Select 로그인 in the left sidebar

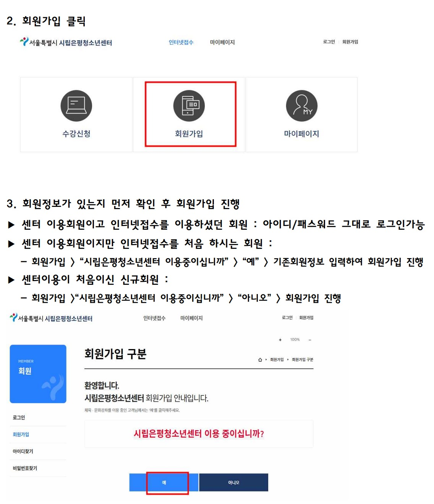[x=19, y=418]
